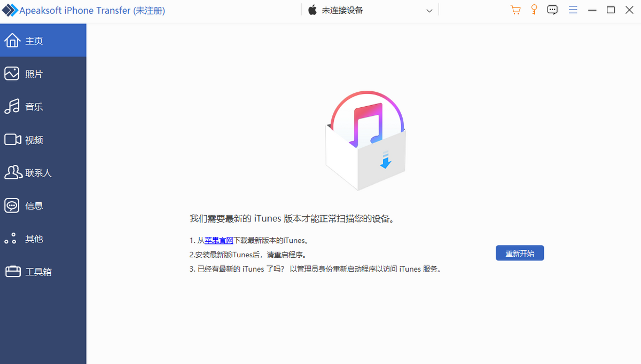
Task: Click the device selector chevron arrow
Action: click(429, 11)
